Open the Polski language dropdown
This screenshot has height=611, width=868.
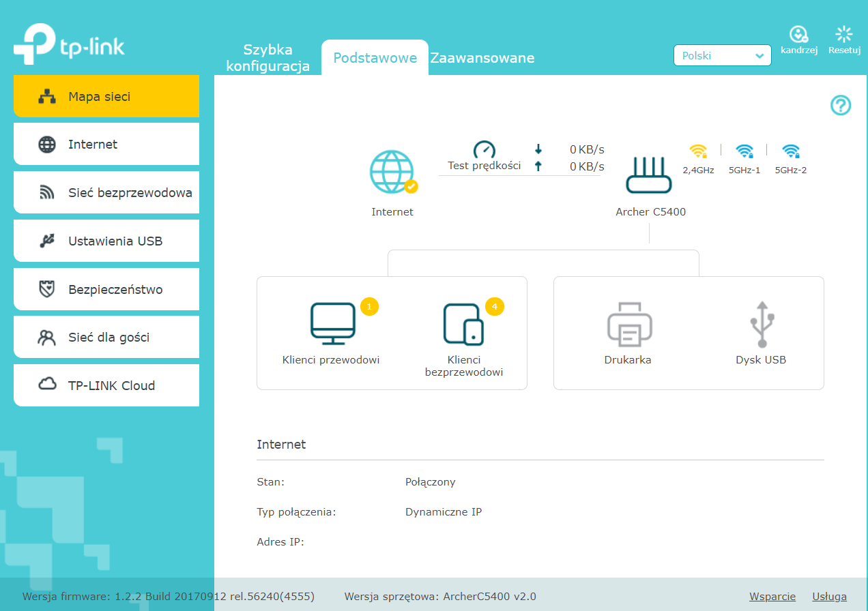(722, 56)
